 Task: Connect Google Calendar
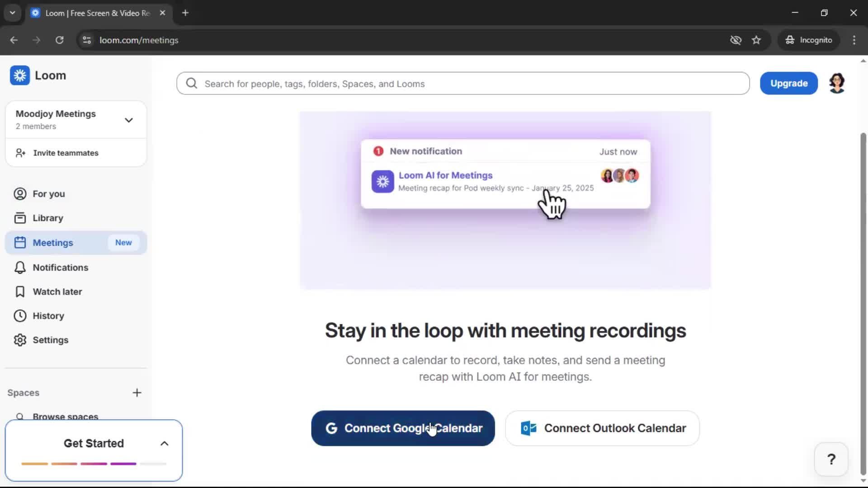point(402,428)
